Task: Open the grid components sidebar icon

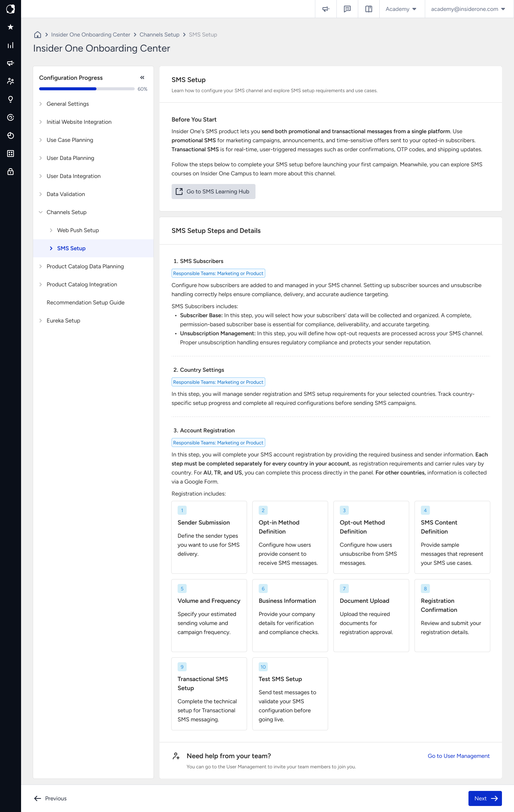Action: 11,154
